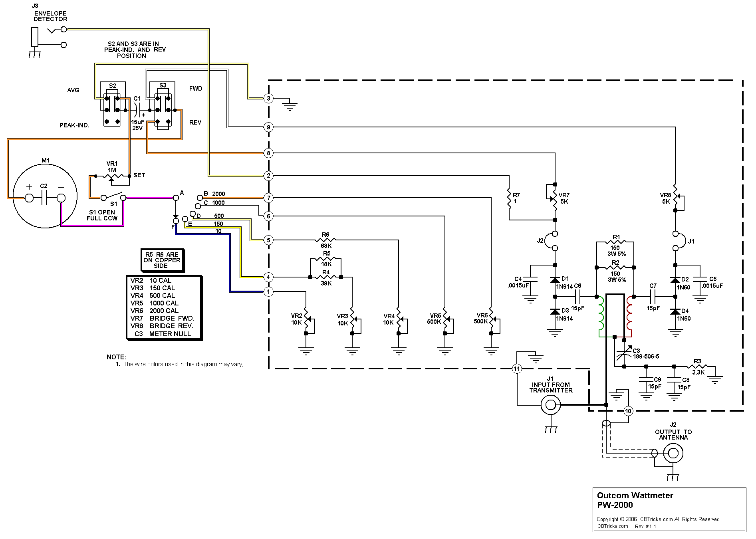The image size is (756, 539).
Task: Click the M1 meter circle symbol
Action: [x=45, y=198]
